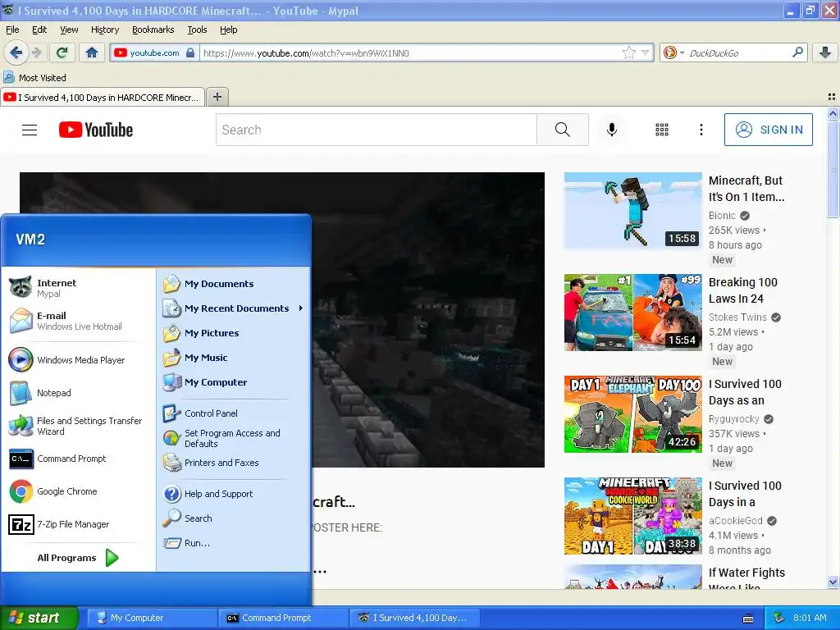Open My Computer from Start menu
Viewport: 840px width, 630px height.
coord(234,382)
